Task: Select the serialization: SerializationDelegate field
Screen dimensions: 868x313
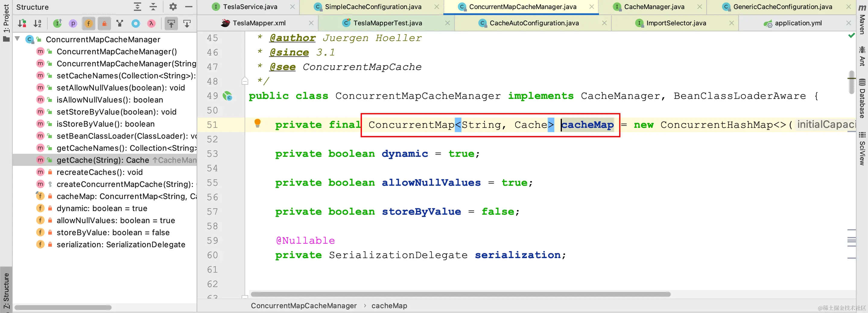Action: pos(121,244)
